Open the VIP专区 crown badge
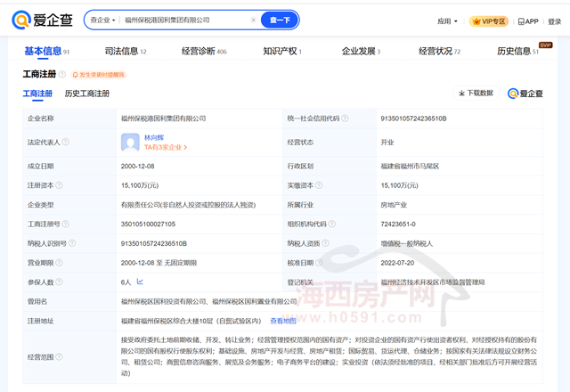This screenshot has height=392, width=570. [487, 20]
